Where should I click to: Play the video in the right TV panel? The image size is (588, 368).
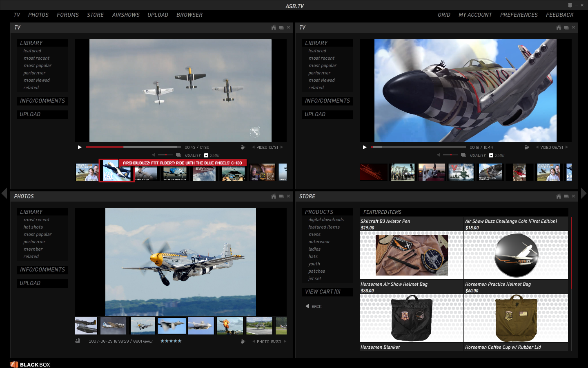tap(365, 147)
